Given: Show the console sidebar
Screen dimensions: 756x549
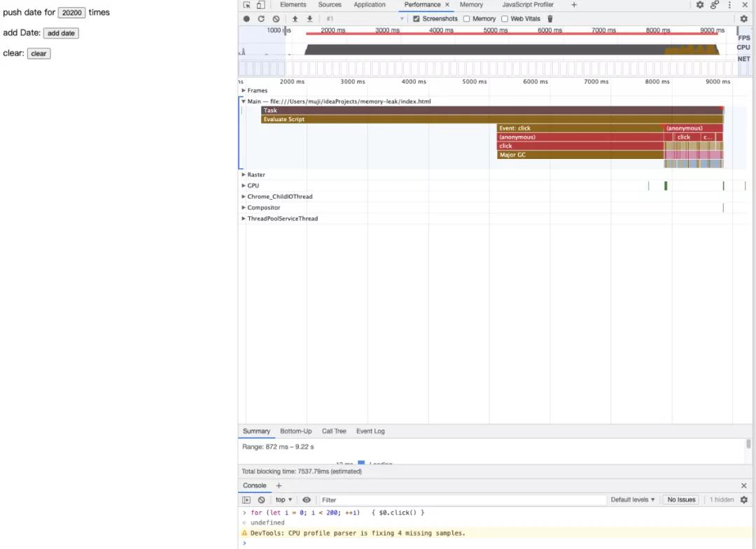Looking at the screenshot, I should 246,500.
